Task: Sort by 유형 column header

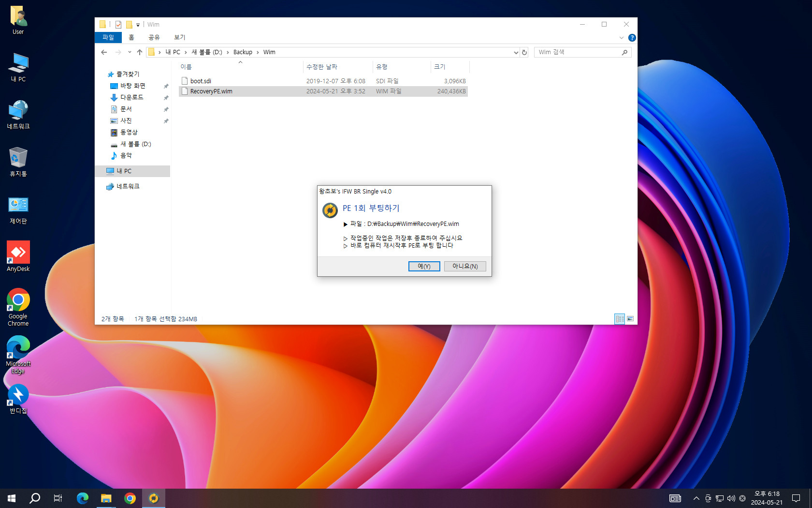Action: tap(402, 67)
